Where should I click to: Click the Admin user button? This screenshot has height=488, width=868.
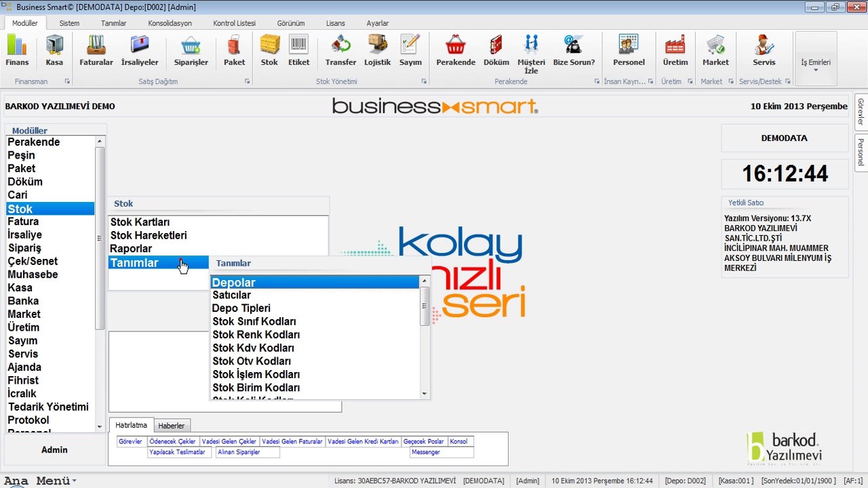coord(54,450)
